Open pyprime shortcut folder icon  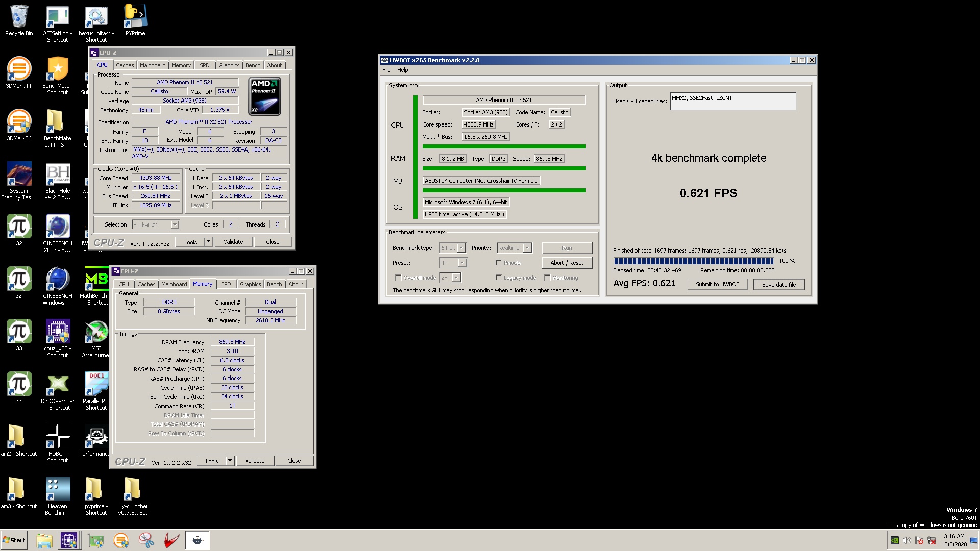click(96, 496)
